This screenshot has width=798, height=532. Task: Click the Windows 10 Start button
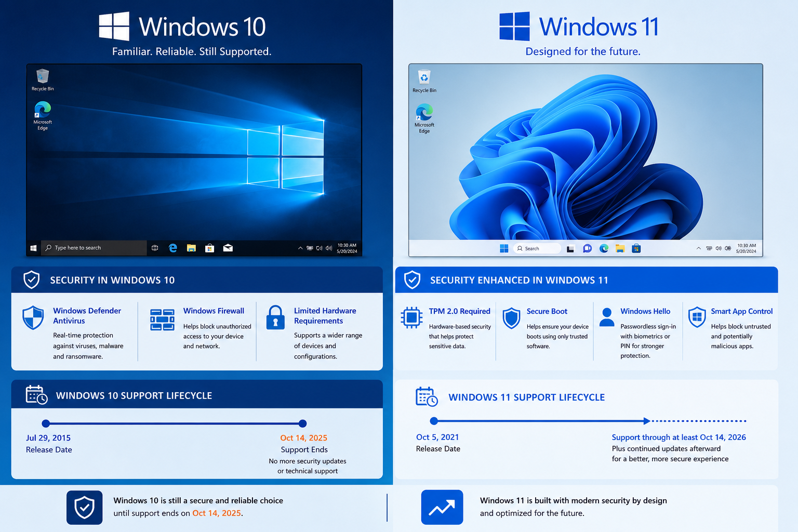[33, 248]
